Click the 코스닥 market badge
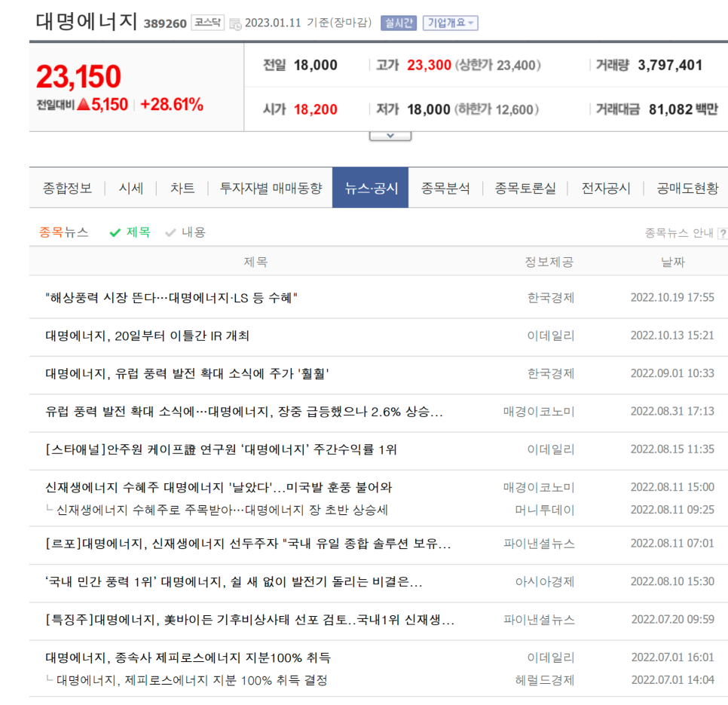 [207, 23]
